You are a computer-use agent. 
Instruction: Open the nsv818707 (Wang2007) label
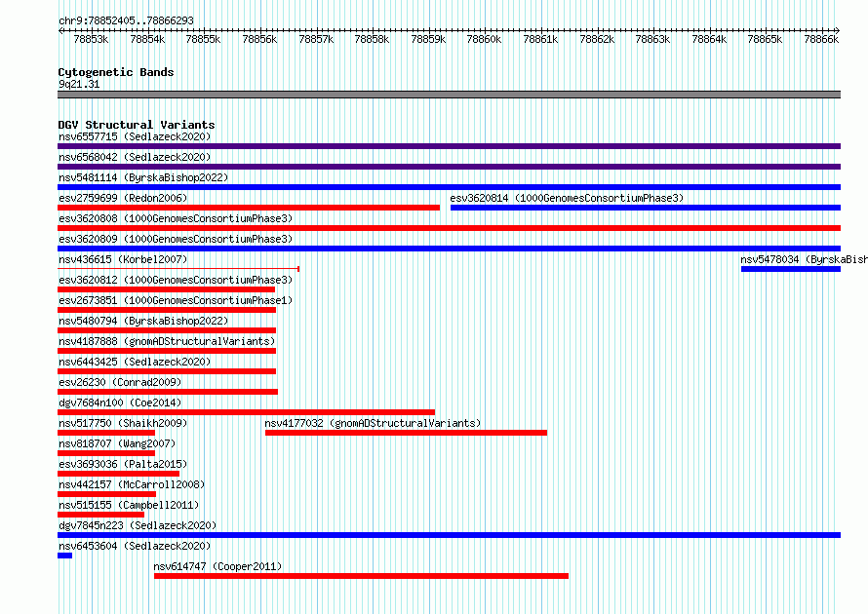[x=117, y=443]
